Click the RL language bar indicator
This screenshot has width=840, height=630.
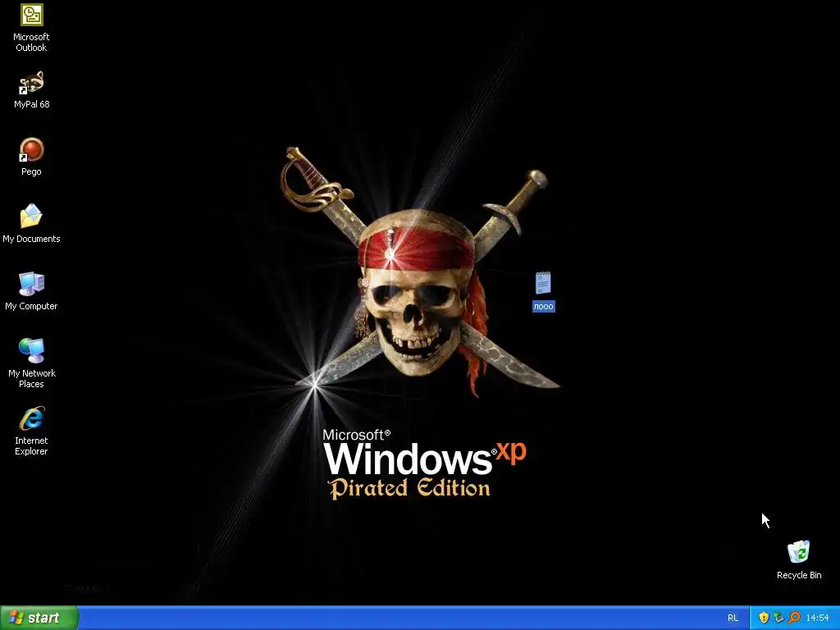(733, 619)
